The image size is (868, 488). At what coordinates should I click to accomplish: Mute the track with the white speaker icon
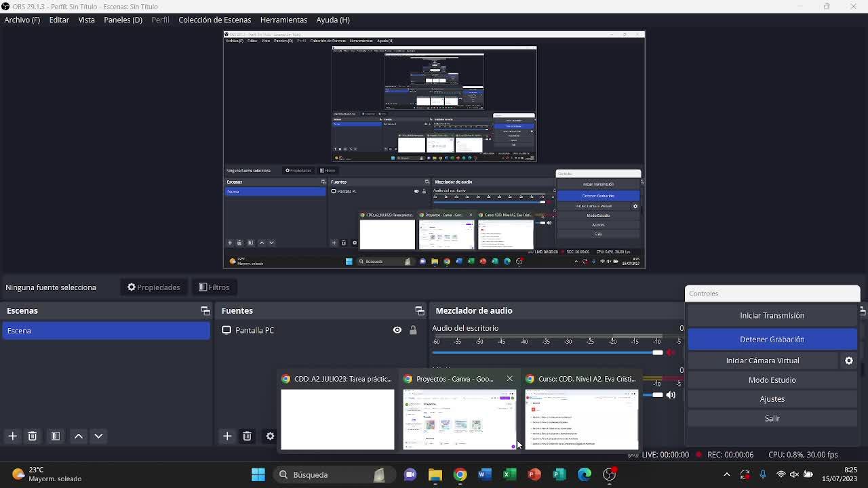[x=671, y=395]
